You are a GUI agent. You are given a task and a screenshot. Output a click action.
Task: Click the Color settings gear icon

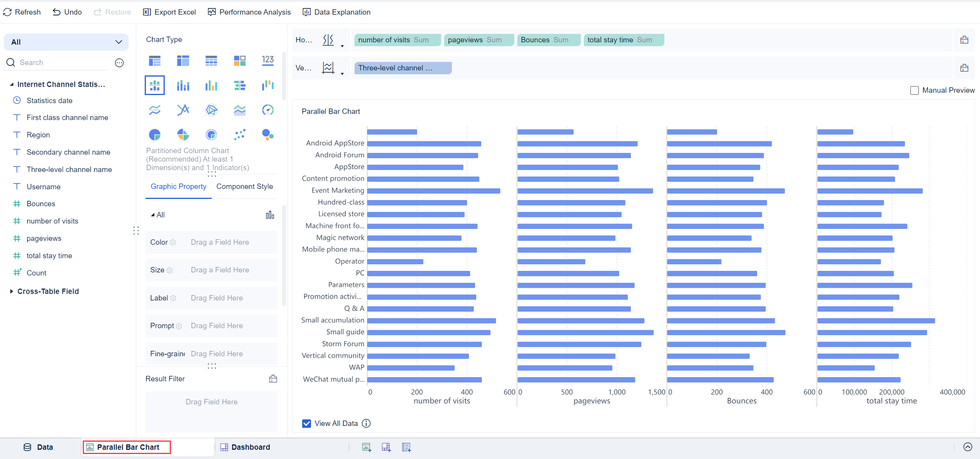point(173,242)
